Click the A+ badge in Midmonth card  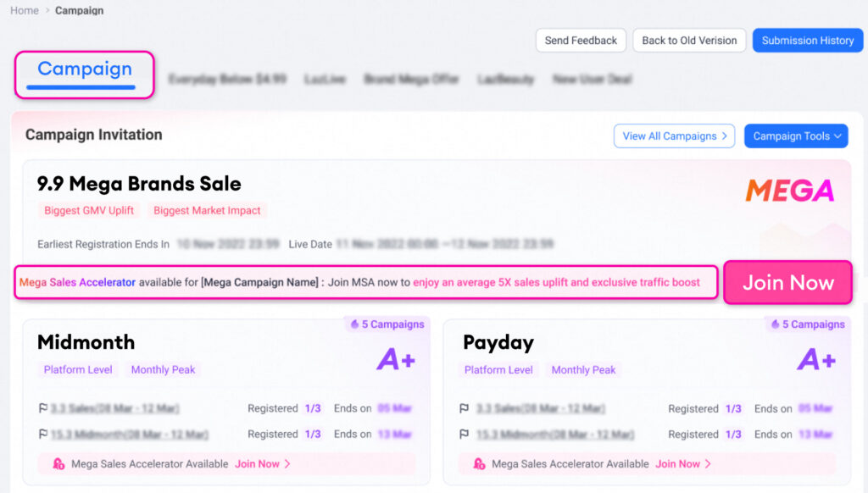click(396, 360)
